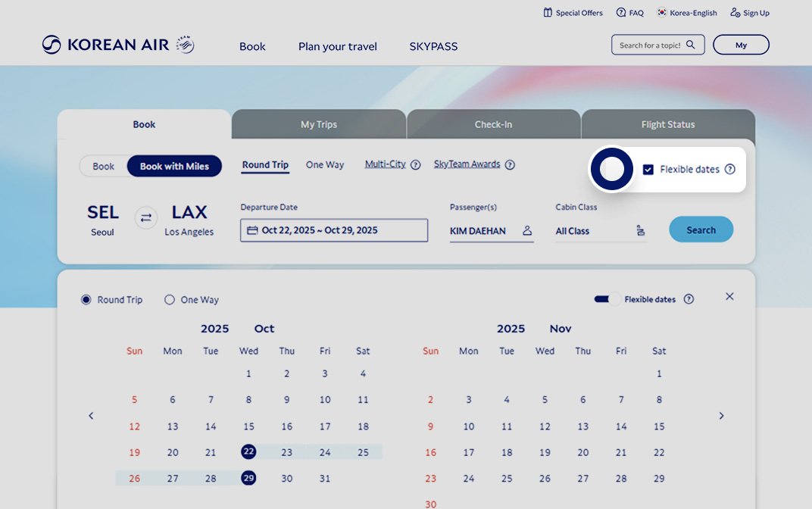This screenshot has width=812, height=509.
Task: Go to the next calendar month
Action: [x=721, y=416]
